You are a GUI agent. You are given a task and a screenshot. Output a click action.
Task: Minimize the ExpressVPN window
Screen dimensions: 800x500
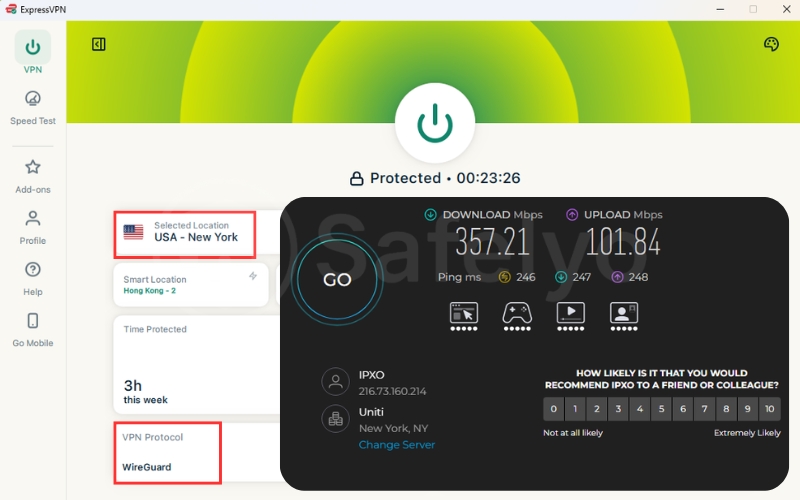720,9
